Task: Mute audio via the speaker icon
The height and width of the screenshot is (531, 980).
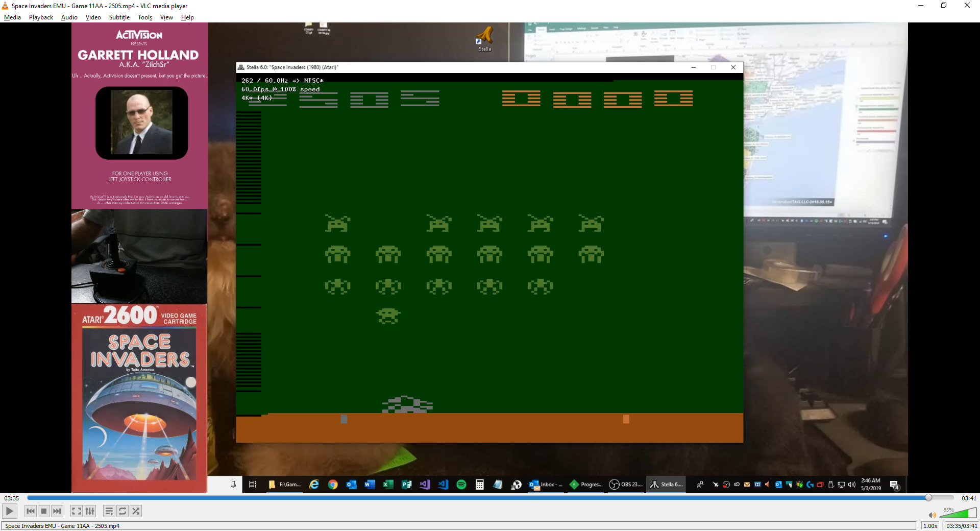Action: point(932,515)
